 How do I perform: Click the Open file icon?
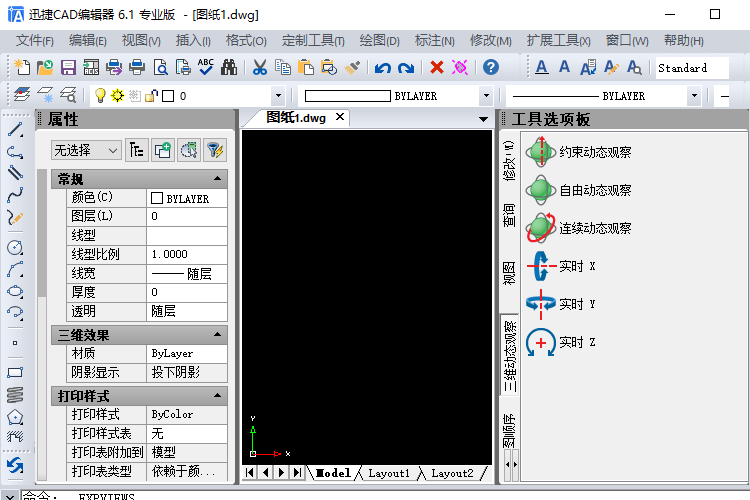pyautogui.click(x=45, y=67)
